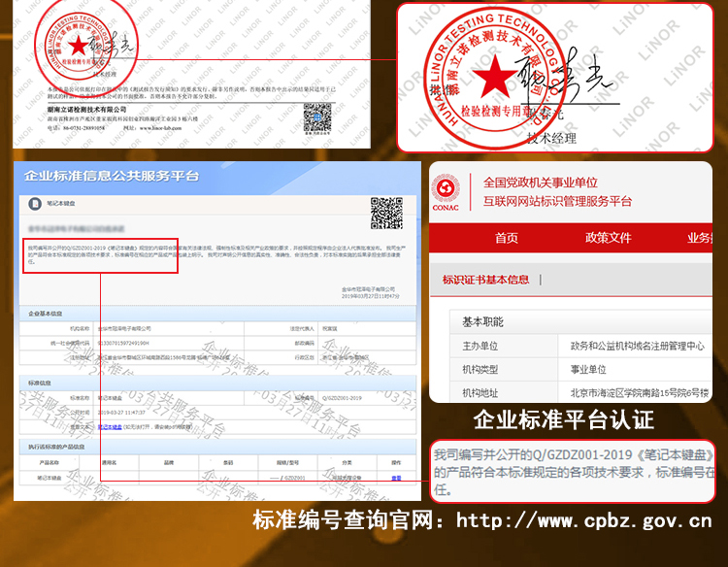
Task: Click the publish time 2019-03-27 11:47:37 cell
Action: (x=121, y=413)
